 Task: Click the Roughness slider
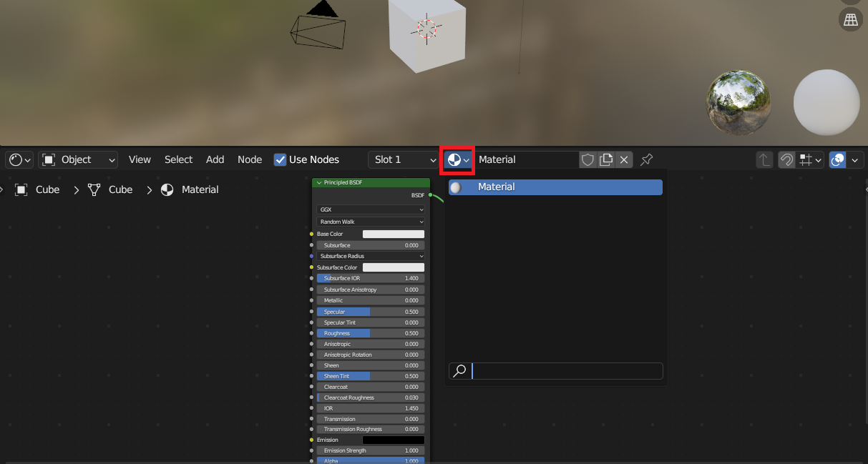[x=371, y=333]
